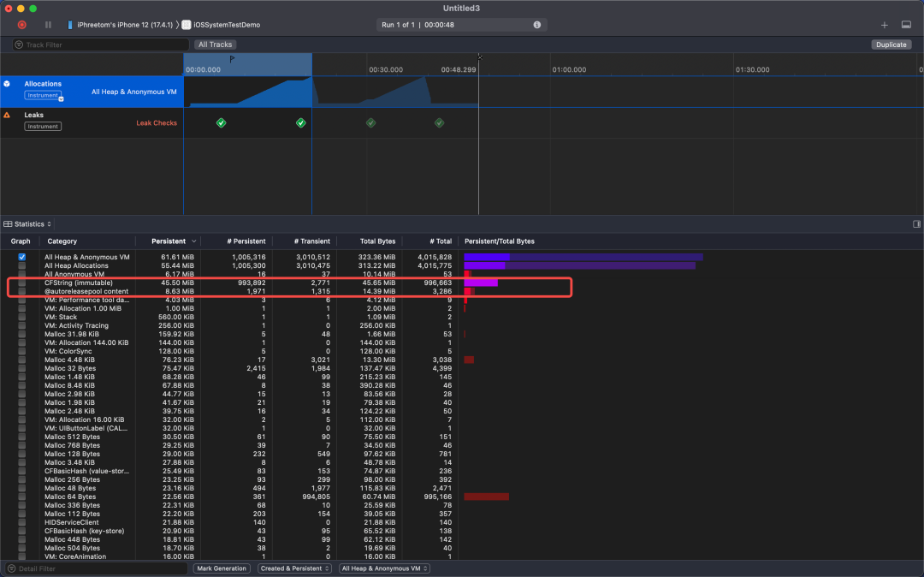Open the Created & Persistent dropdown
The width and height of the screenshot is (924, 577).
pyautogui.click(x=294, y=568)
